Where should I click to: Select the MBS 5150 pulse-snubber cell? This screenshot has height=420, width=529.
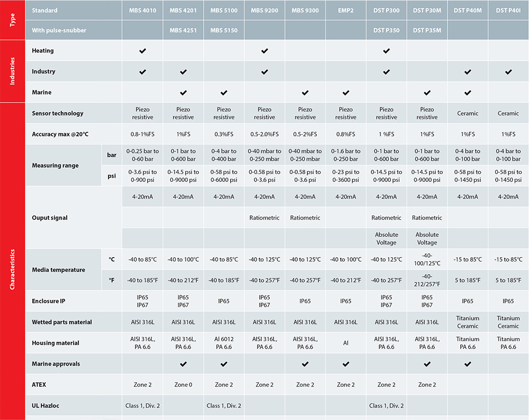pyautogui.click(x=224, y=30)
